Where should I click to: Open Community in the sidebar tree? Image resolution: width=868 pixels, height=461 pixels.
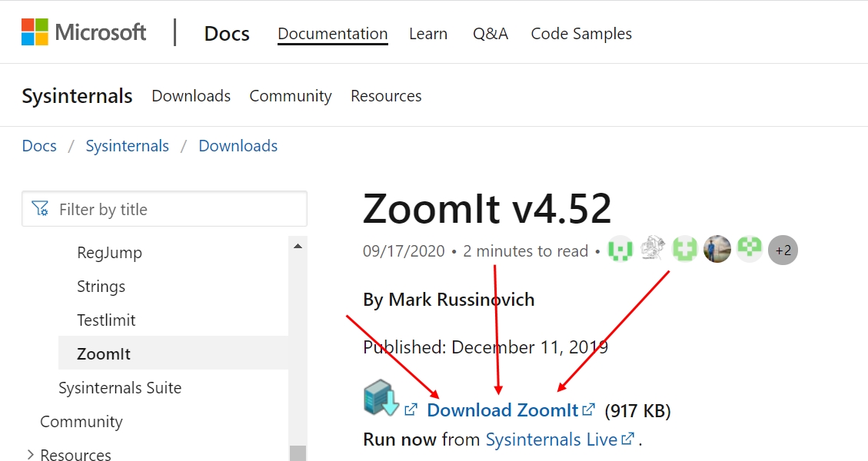[81, 421]
